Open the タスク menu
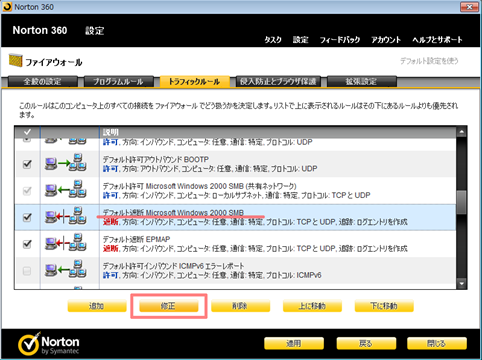This screenshot has height=360, width=482. [x=273, y=40]
